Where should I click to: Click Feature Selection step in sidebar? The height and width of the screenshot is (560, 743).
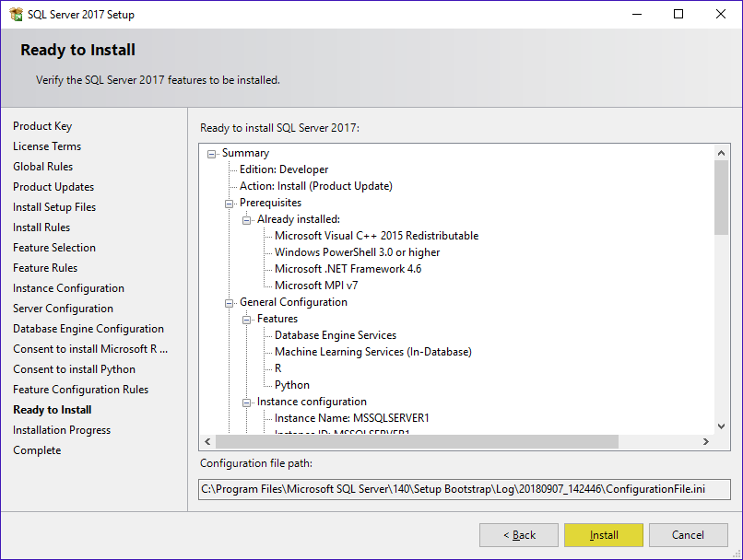[54, 248]
